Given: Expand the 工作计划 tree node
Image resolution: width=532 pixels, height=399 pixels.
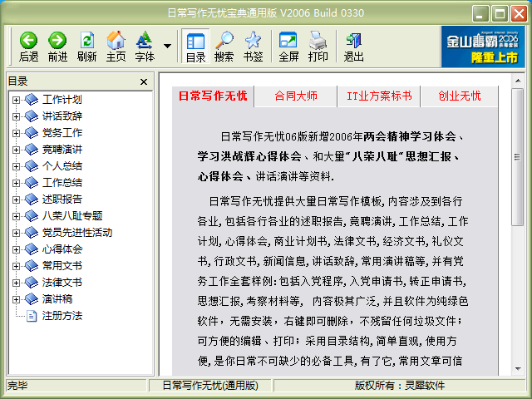Looking at the screenshot, I should [16, 100].
